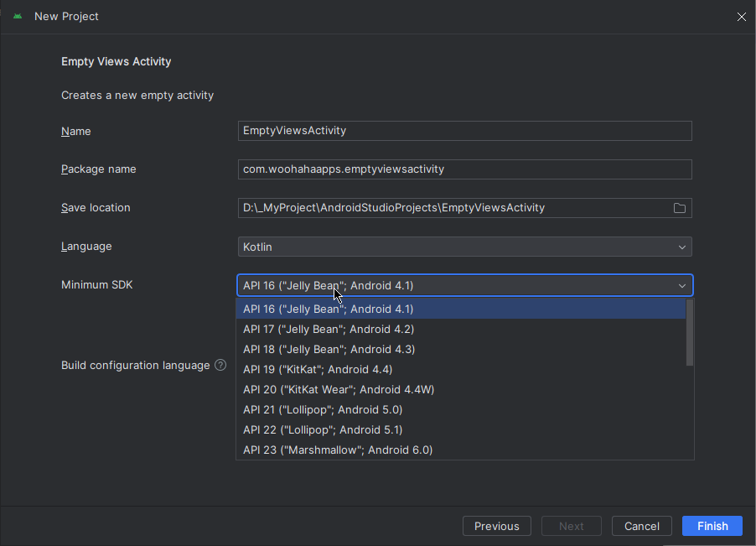
Task: Click the Previous button
Action: [497, 526]
